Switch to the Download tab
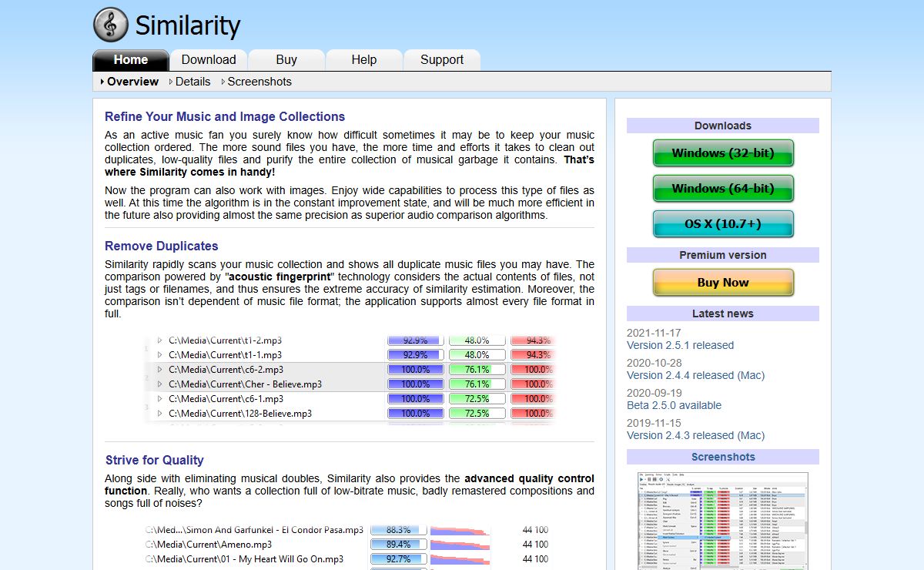 pos(209,60)
